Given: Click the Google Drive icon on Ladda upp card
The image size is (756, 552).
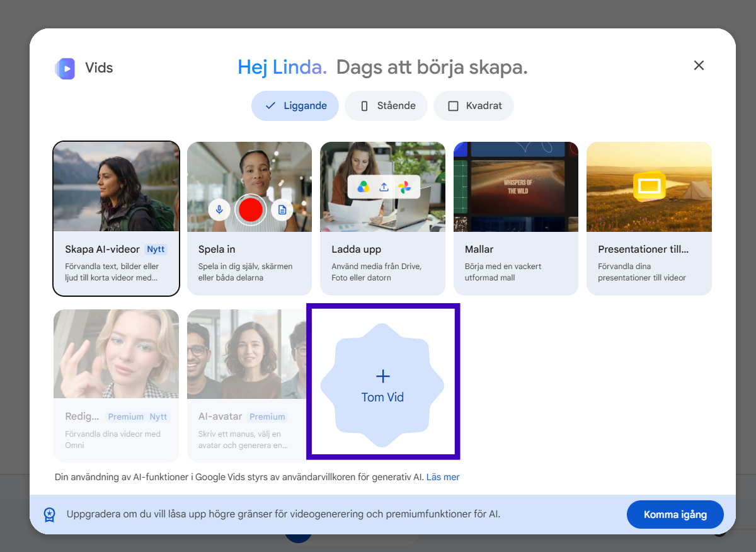Looking at the screenshot, I should click(364, 187).
